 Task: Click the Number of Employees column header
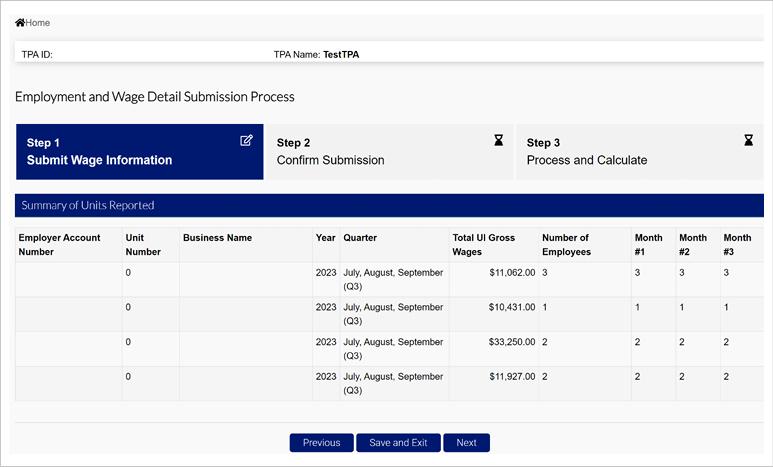(x=566, y=245)
